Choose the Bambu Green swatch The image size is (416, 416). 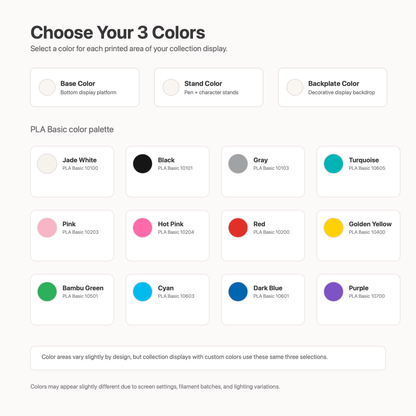point(47,292)
